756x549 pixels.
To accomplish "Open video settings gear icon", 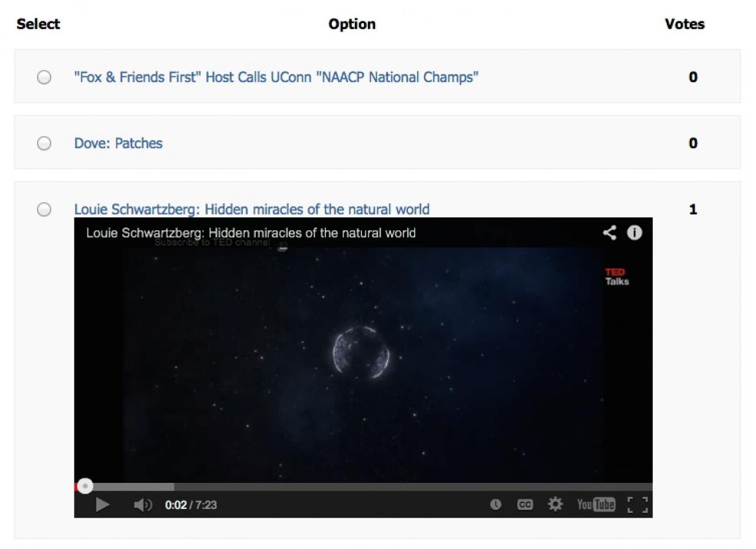I will point(555,504).
